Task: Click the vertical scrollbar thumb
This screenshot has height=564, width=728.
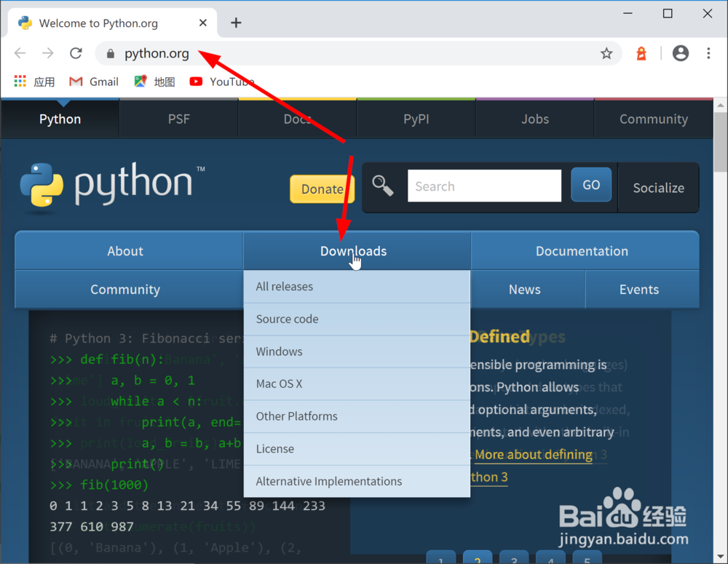Action: point(720,142)
